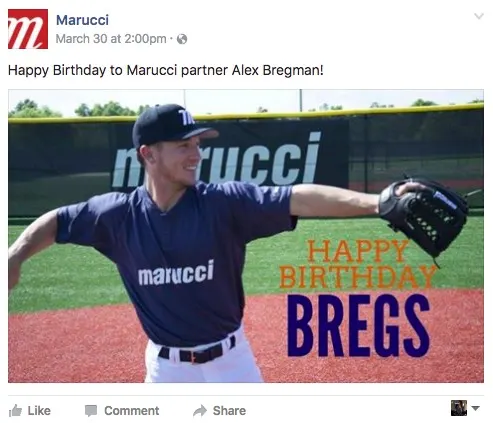The image size is (493, 423).
Task: Open the Alex Bregman birthday photo
Action: 246,236
